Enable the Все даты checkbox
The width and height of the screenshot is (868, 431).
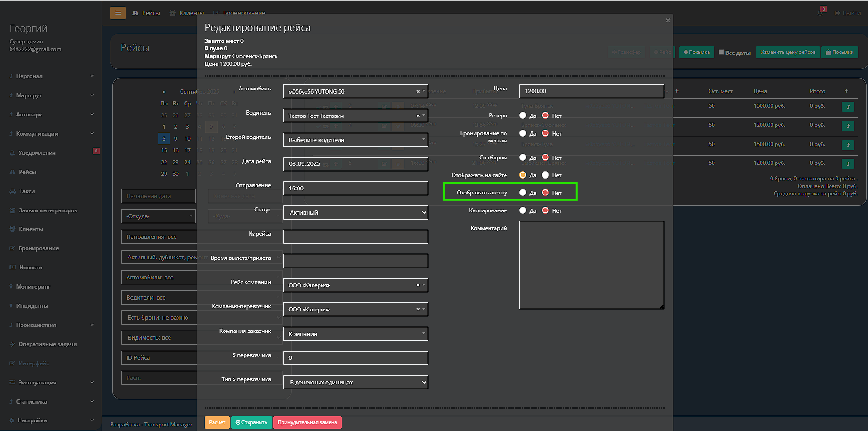click(721, 52)
